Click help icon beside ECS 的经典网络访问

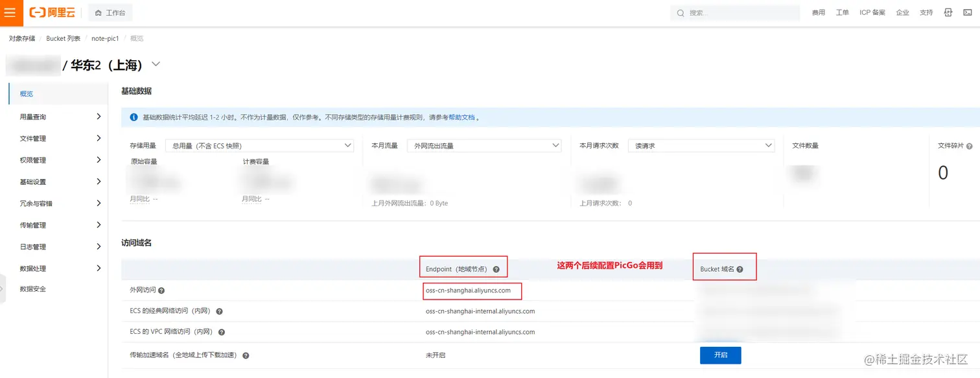coord(219,312)
